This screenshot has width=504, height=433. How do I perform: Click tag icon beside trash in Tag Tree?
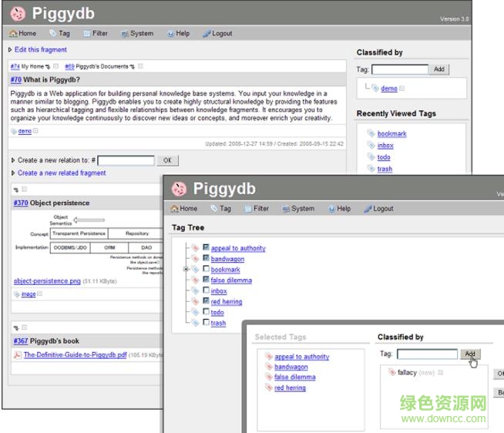(x=195, y=322)
